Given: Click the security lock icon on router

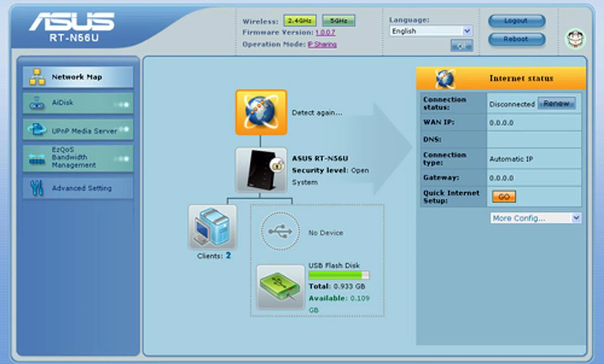Looking at the screenshot, I should pos(277,165).
